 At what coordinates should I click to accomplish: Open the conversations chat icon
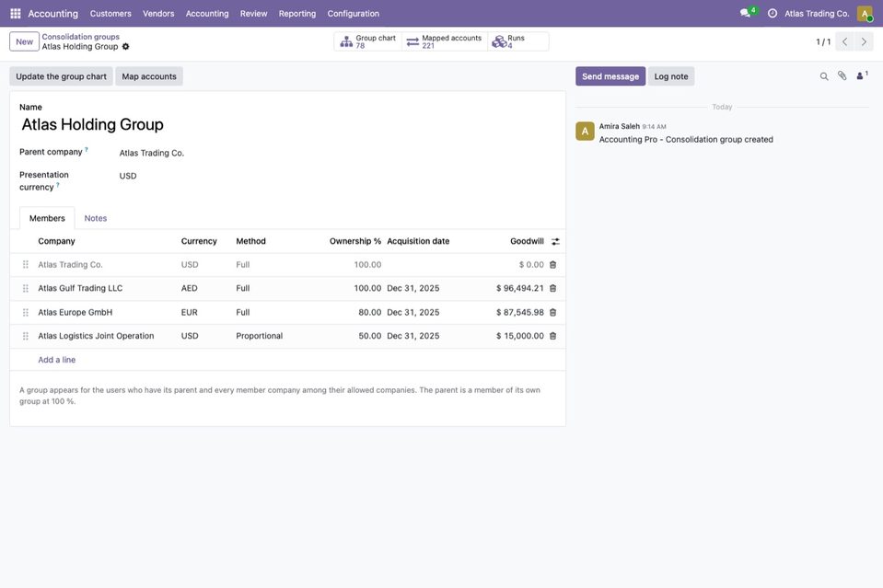(x=746, y=13)
